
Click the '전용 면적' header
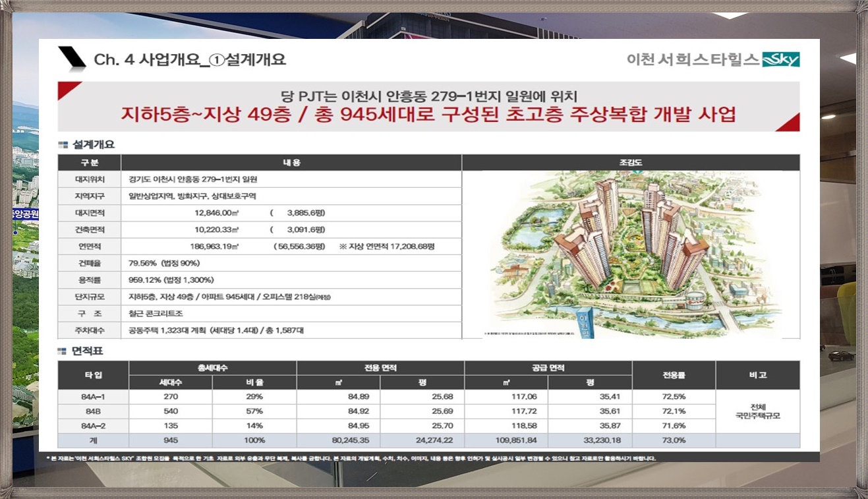tap(381, 368)
